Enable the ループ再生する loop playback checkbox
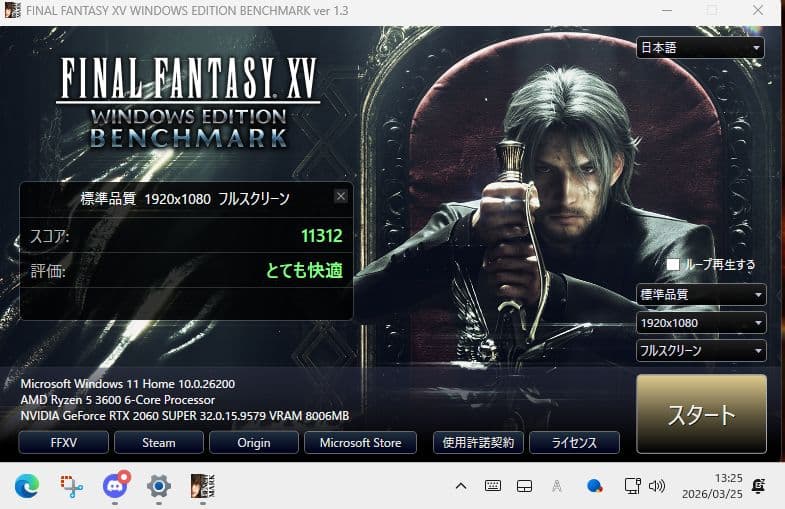Viewport: 785px width, 509px height. (x=673, y=264)
